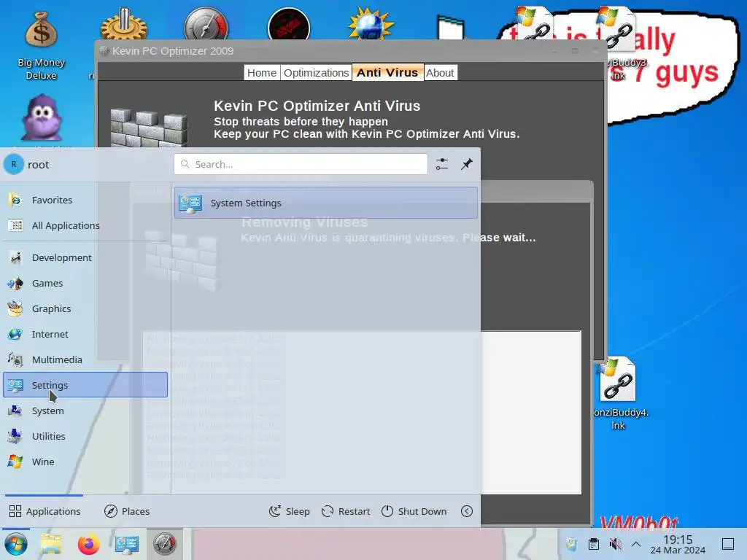Open the speedometer gauge desktop icon
This screenshot has width=747, height=560.
pos(206,24)
